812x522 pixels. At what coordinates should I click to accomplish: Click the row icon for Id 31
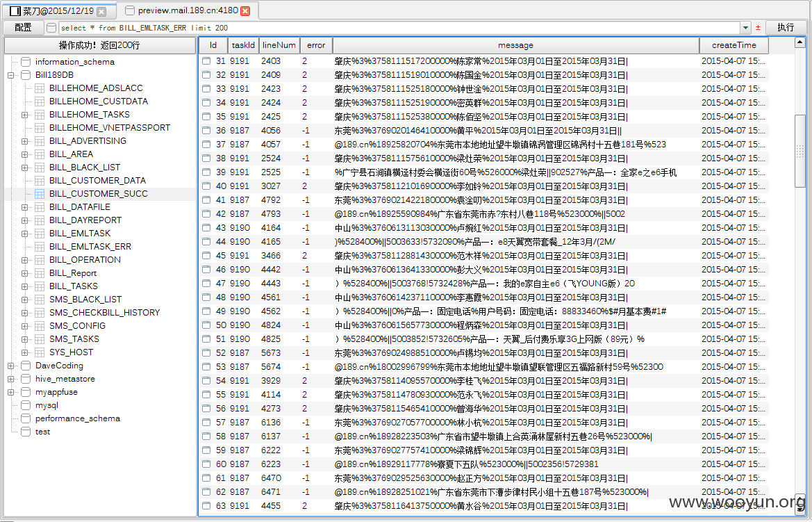coord(206,61)
